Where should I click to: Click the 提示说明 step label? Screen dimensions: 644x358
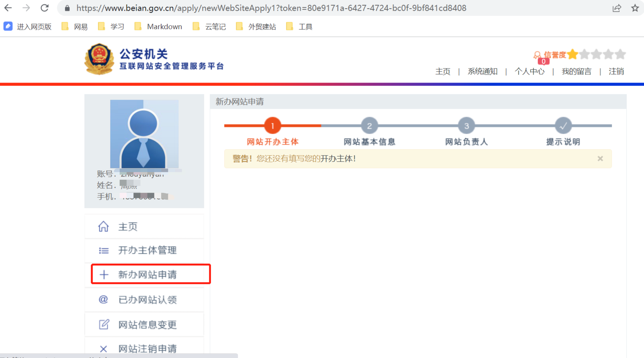point(563,142)
